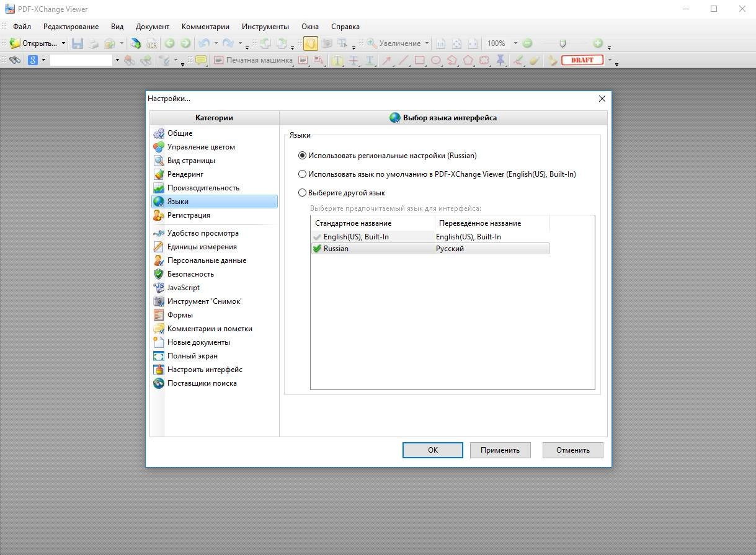Select the Общие category

coord(215,133)
